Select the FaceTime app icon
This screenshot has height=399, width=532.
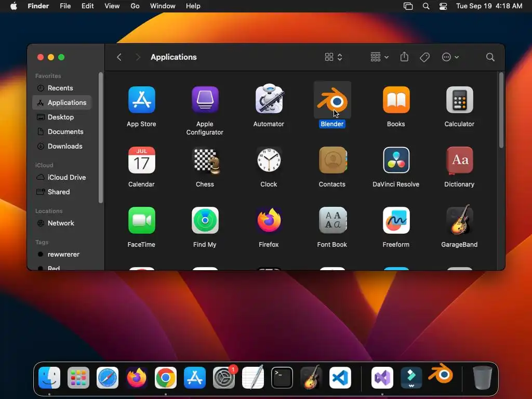[141, 220]
